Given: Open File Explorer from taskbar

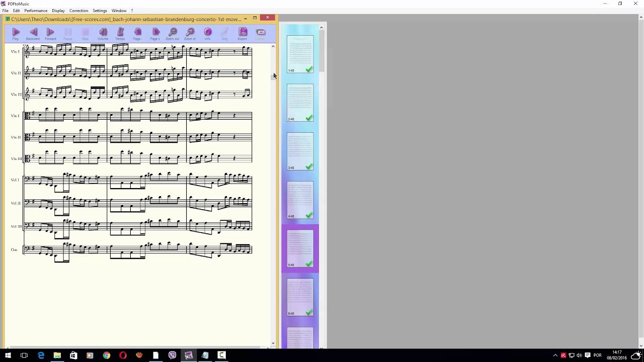Looking at the screenshot, I should [57, 355].
